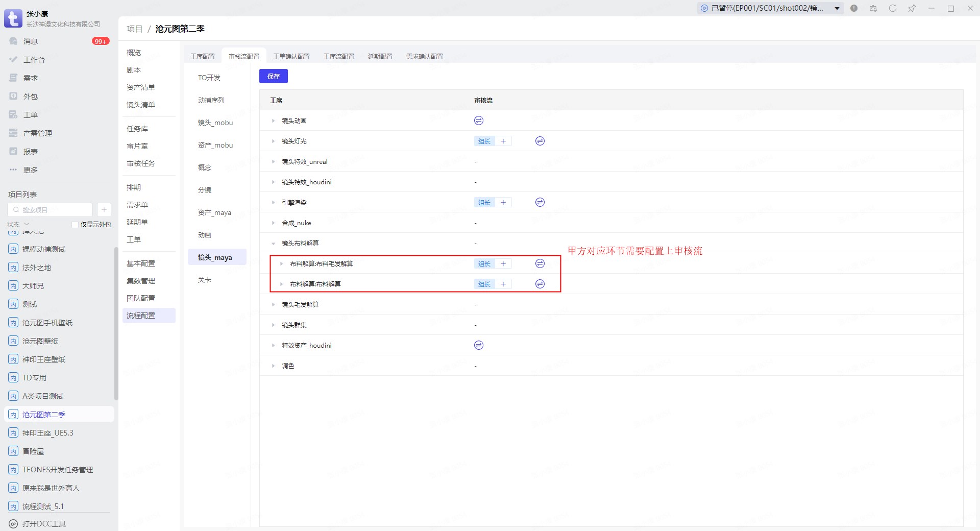Open 审核任务 in the project menu

click(141, 163)
